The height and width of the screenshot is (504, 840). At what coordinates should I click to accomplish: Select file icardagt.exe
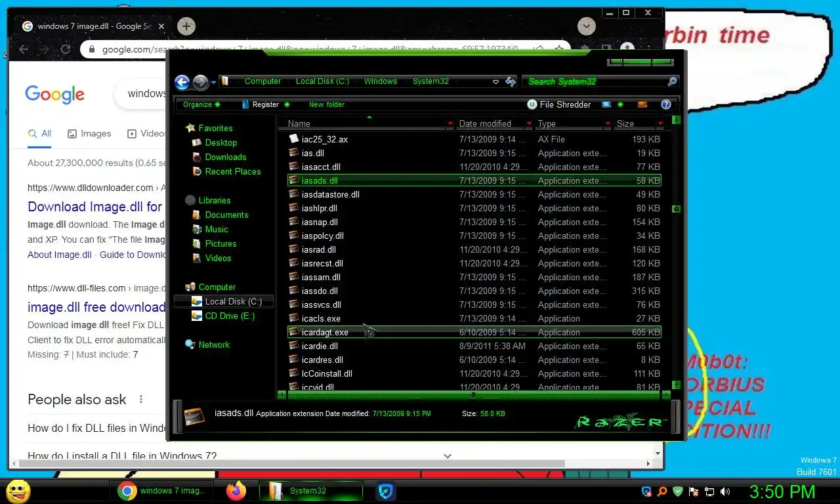pyautogui.click(x=325, y=332)
